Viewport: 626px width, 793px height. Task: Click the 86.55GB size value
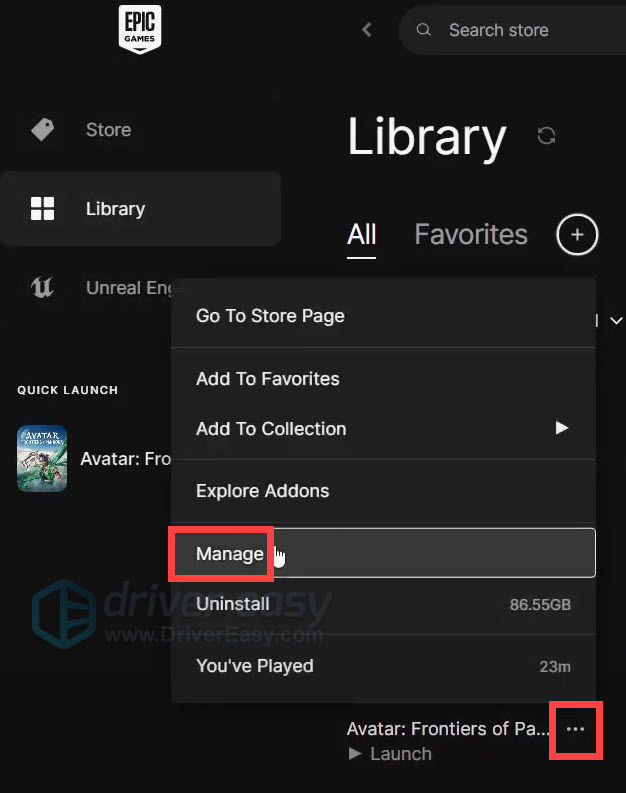pos(540,605)
